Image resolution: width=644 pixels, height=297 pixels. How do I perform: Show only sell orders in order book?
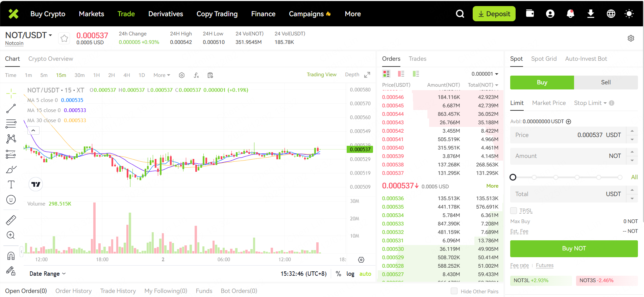tap(401, 74)
